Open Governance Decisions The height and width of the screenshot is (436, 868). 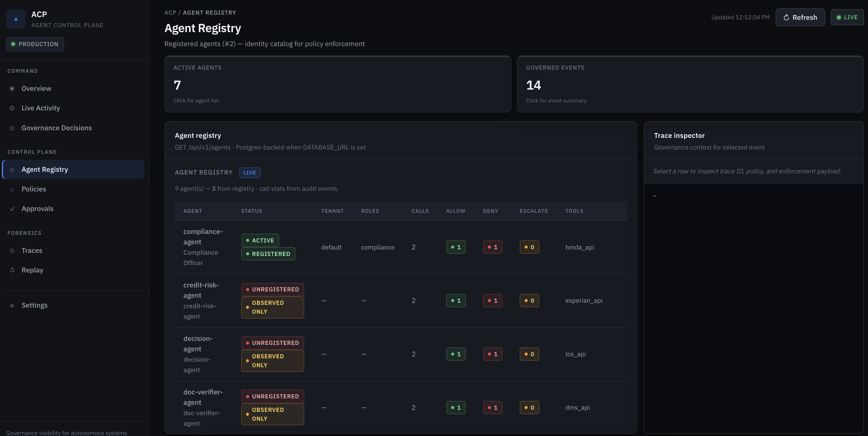73,128
